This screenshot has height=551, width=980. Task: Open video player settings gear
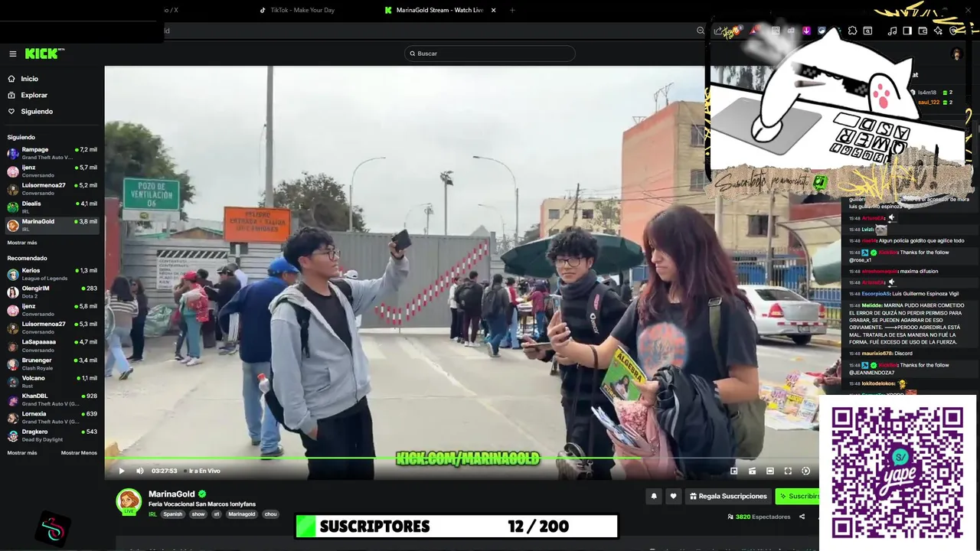pos(805,471)
